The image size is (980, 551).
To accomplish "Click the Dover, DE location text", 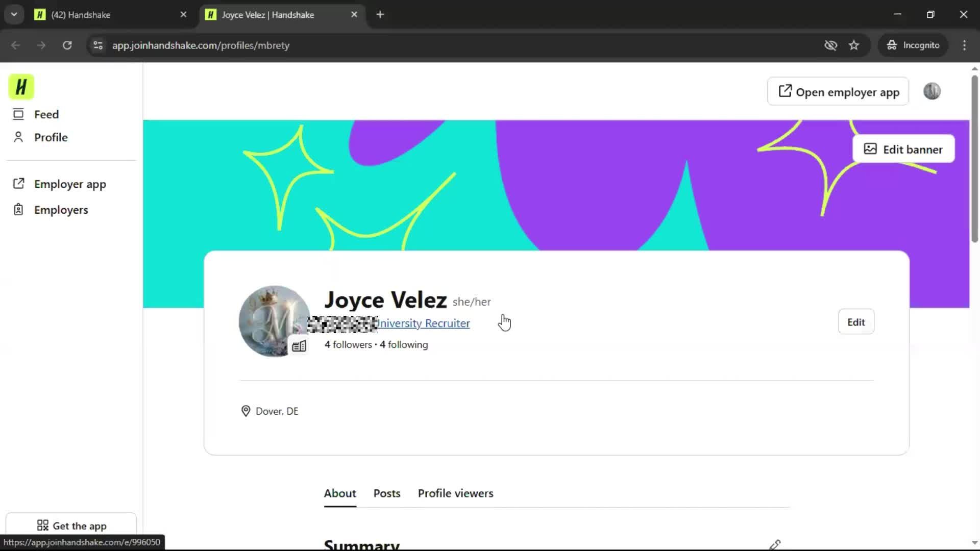I will [277, 411].
